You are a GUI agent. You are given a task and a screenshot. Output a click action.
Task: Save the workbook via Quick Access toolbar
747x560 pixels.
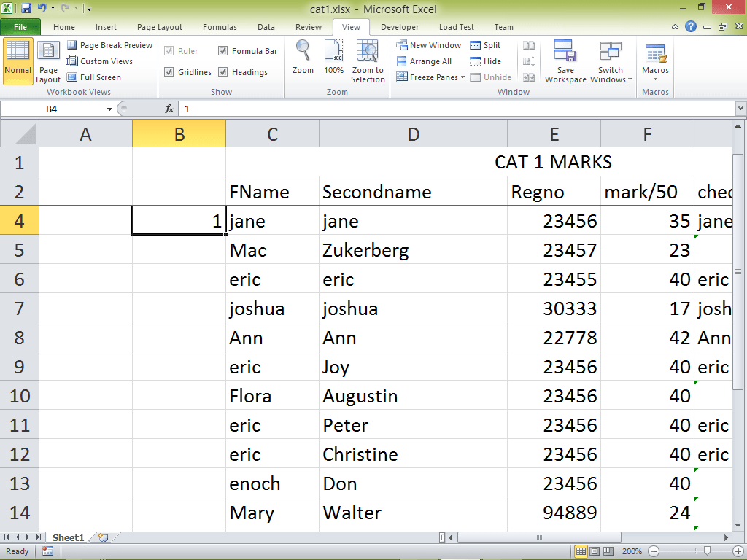click(x=27, y=7)
